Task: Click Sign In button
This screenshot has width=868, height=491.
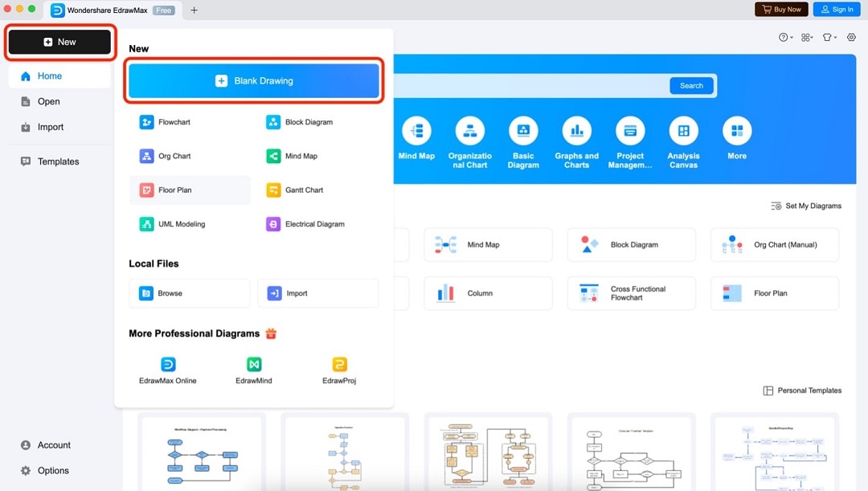Action: [837, 10]
